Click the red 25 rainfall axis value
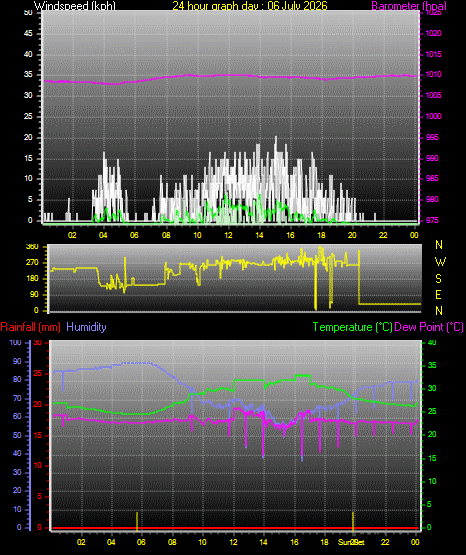 tap(38, 374)
